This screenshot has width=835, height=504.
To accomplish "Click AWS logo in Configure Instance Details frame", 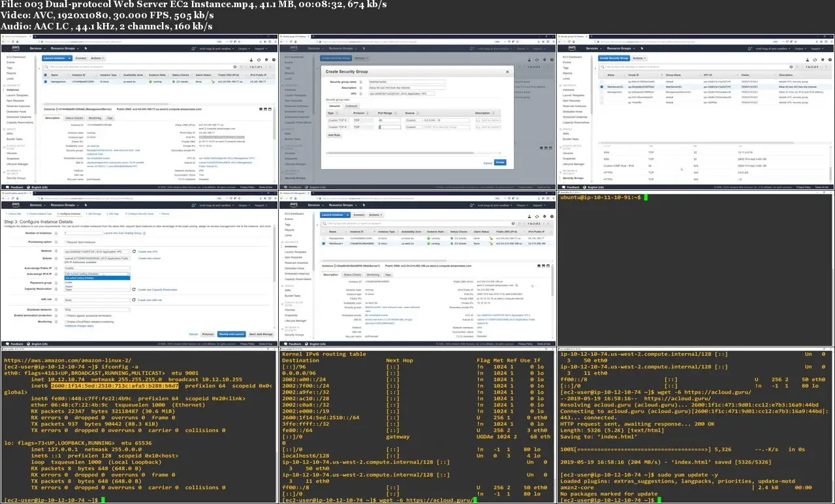I will 16,205.
